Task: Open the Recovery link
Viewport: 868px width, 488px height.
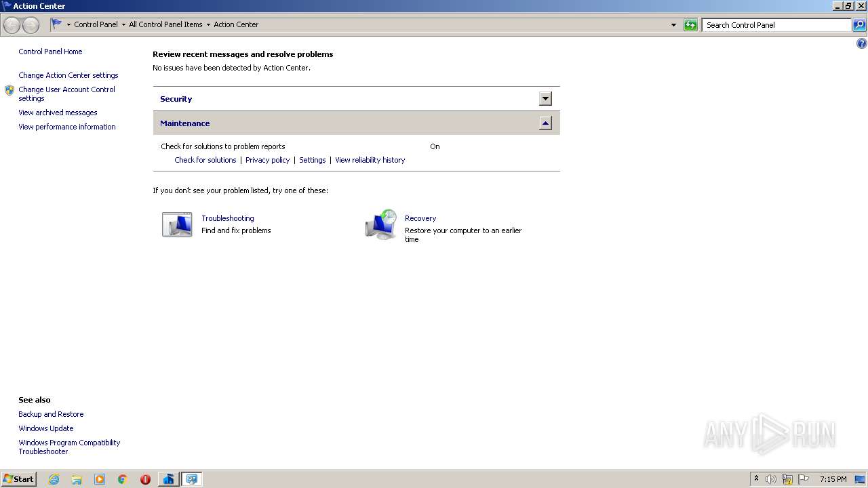Action: pyautogui.click(x=420, y=218)
